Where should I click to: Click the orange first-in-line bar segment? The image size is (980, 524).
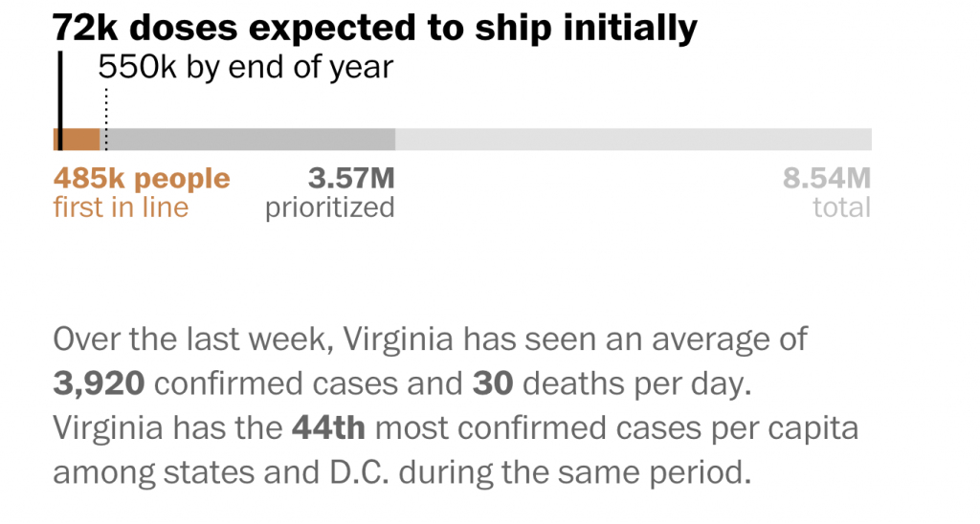pyautogui.click(x=80, y=140)
